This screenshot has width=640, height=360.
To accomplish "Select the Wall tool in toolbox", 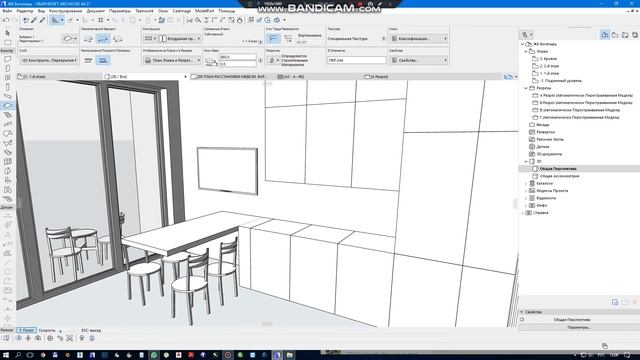I will click(x=7, y=59).
